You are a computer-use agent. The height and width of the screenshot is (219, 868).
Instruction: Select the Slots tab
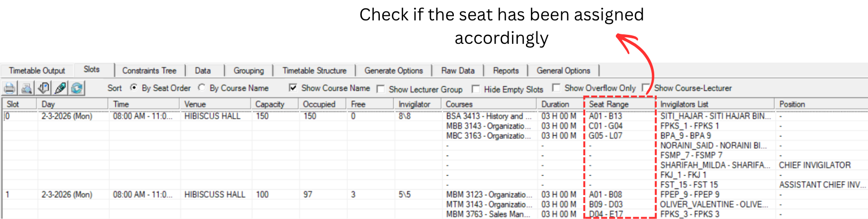(91, 69)
